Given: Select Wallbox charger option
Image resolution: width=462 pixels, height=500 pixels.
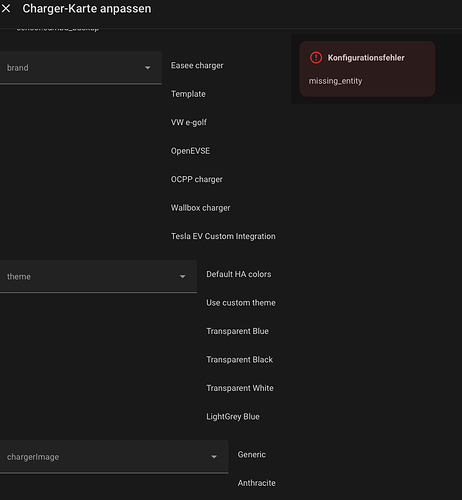Looking at the screenshot, I should pyautogui.click(x=200, y=208).
